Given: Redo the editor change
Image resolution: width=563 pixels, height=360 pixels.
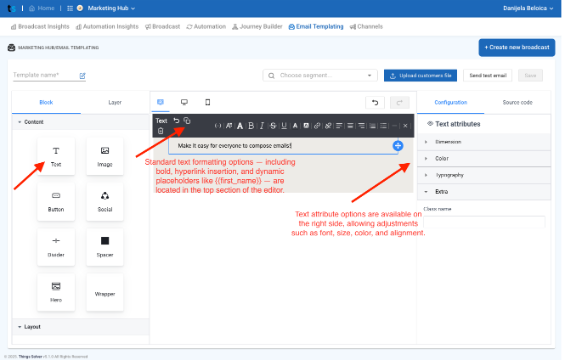Looking at the screenshot, I should [x=400, y=103].
